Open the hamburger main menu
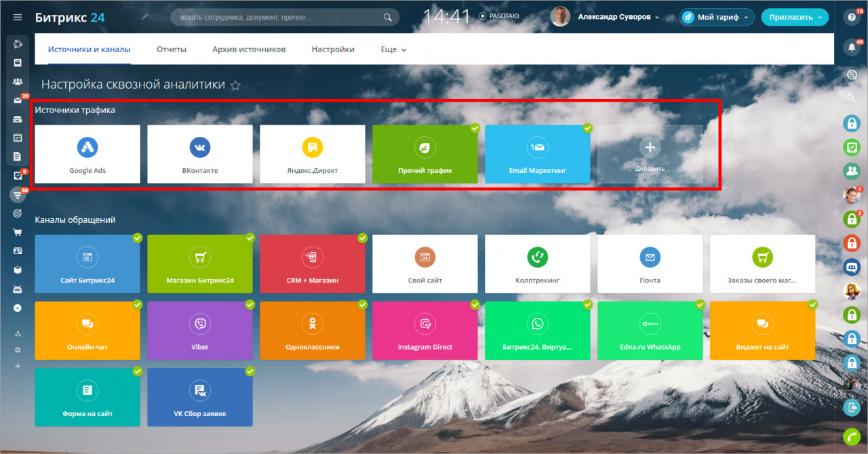Image resolution: width=868 pixels, height=454 pixels. 18,17
